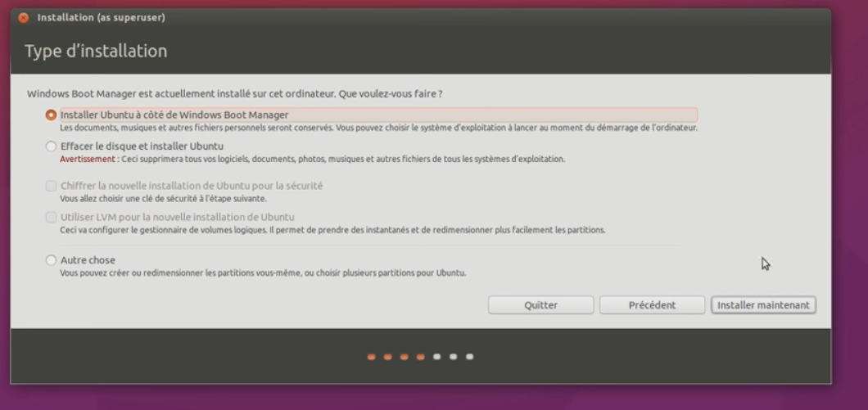The height and width of the screenshot is (410, 868).
Task: Click the first orange progress dot
Action: coord(372,357)
